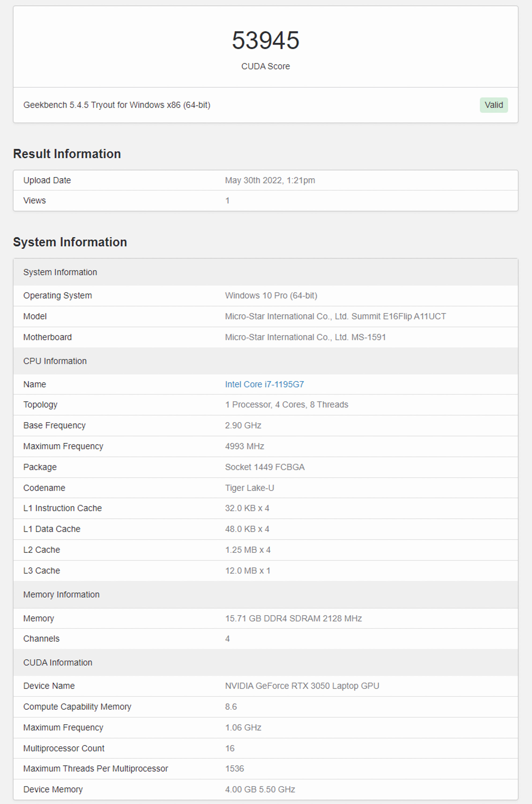Click the Result Information heading
This screenshot has height=804, width=532.
point(67,154)
